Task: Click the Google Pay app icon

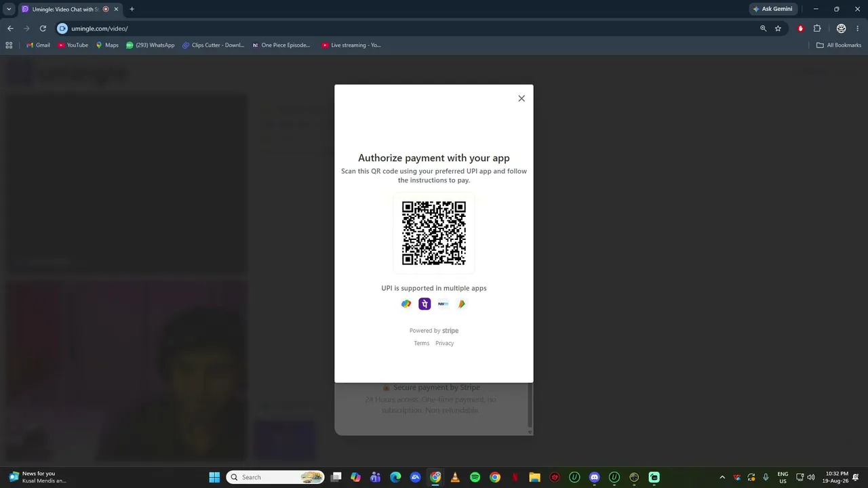Action: click(x=406, y=304)
